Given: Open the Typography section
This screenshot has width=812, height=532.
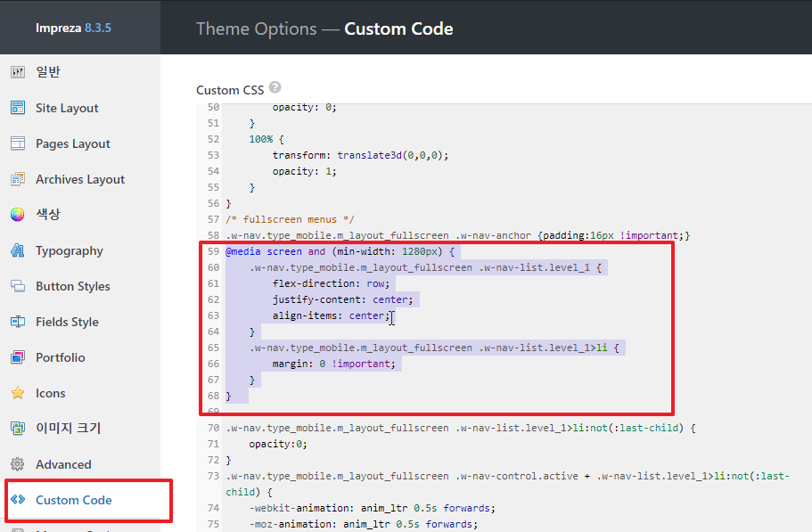Looking at the screenshot, I should (x=70, y=251).
